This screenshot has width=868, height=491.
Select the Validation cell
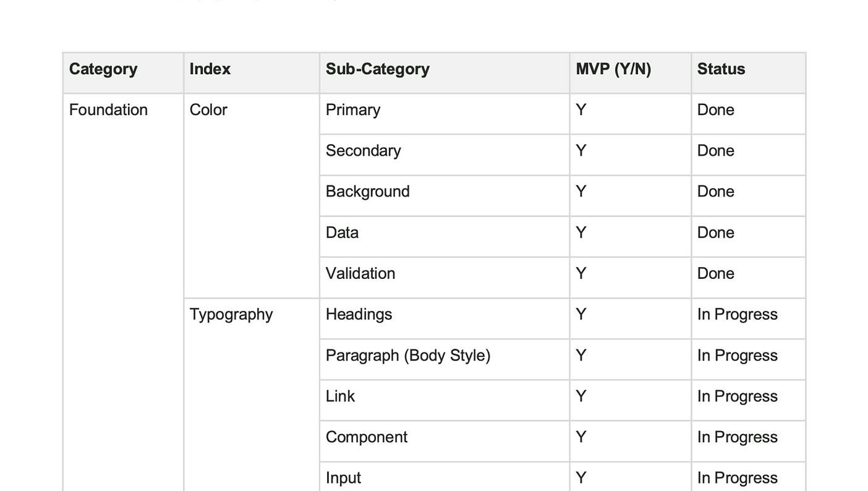tap(445, 277)
